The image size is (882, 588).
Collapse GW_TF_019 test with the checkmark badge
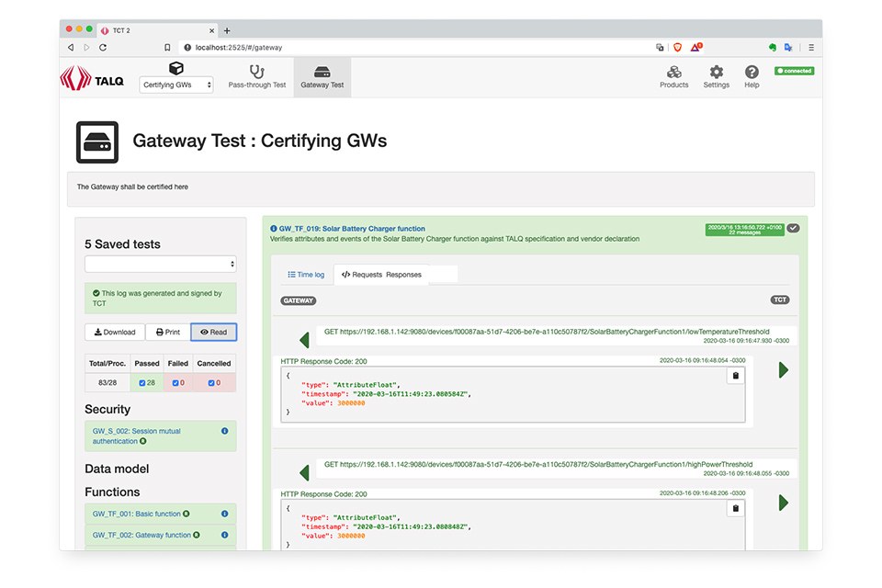[794, 228]
